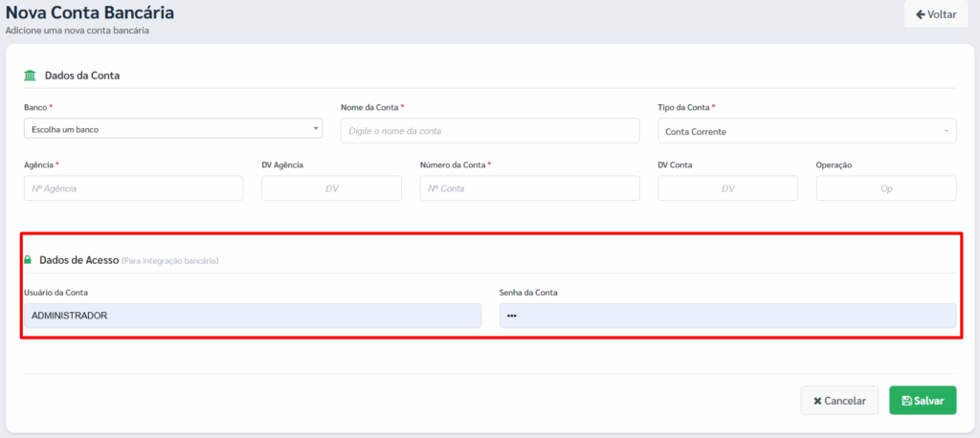Click the Usuário da Conta field containing ADMINISTRADOR
This screenshot has height=438, width=980.
tap(252, 316)
